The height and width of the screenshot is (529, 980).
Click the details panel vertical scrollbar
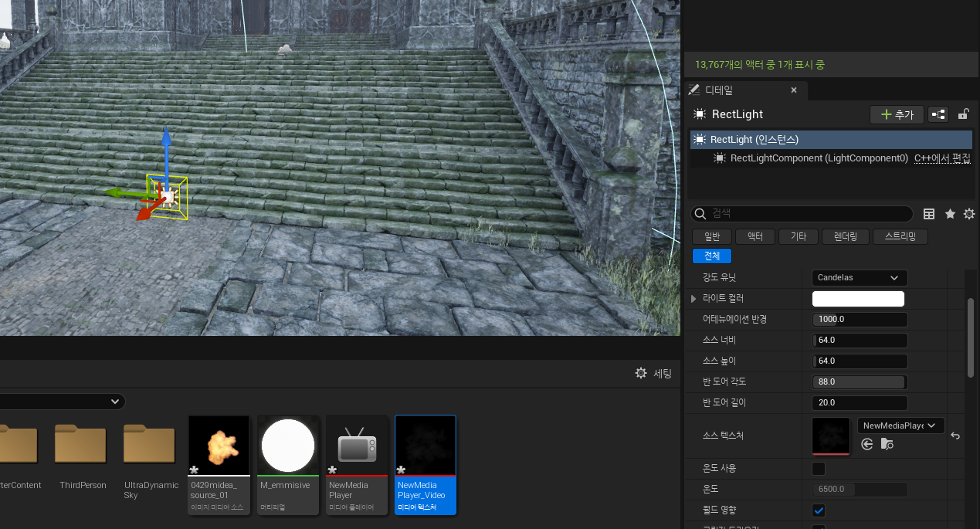[x=971, y=337]
